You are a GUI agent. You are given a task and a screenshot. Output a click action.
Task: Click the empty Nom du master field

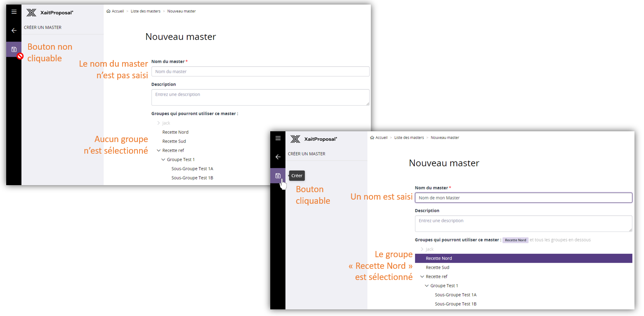(x=260, y=72)
